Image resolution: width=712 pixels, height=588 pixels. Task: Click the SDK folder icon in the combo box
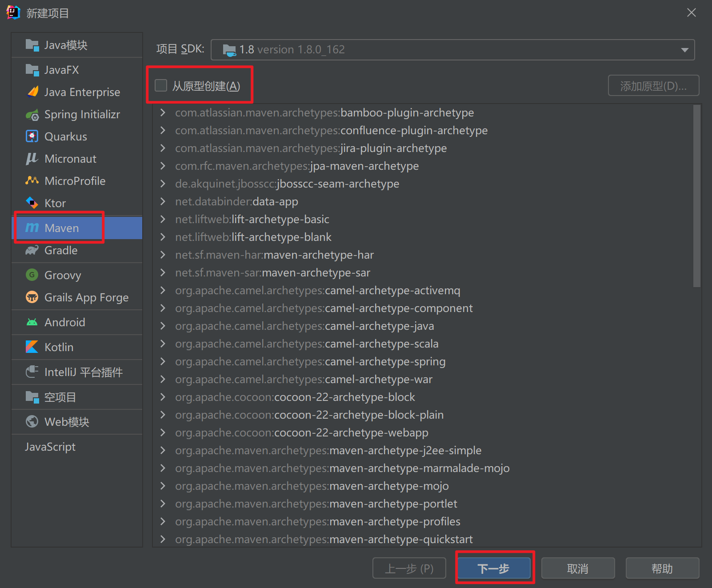coord(229,50)
